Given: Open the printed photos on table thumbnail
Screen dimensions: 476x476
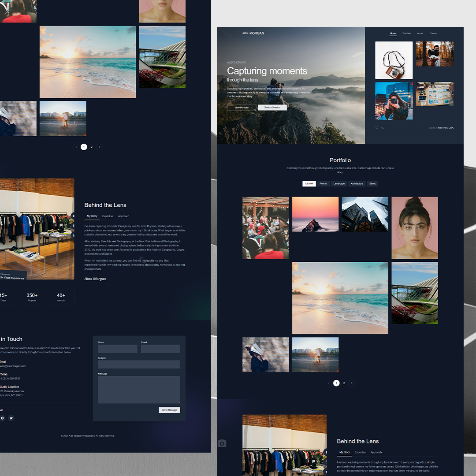Looking at the screenshot, I should 435,94.
